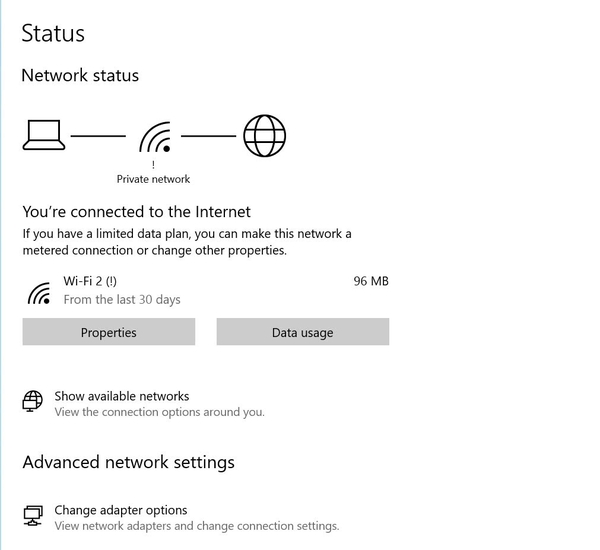The width and height of the screenshot is (600, 550).
Task: Click the Network status heading
Action: (80, 75)
